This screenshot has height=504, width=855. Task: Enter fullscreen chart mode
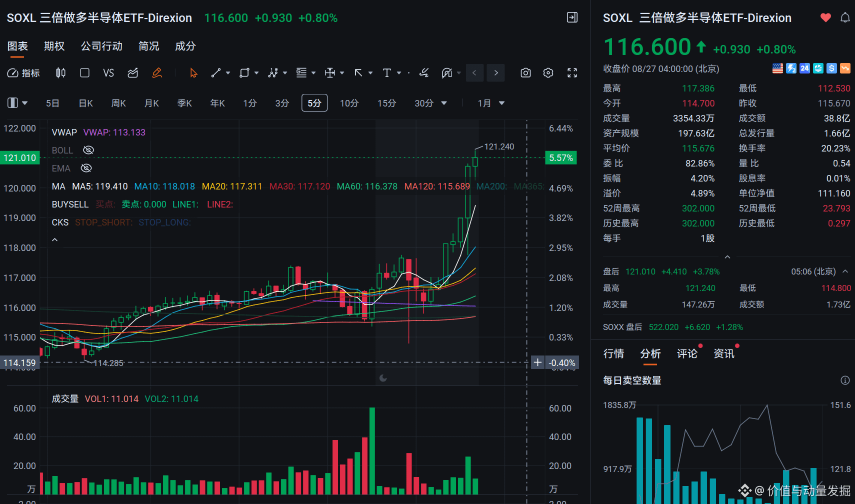click(x=572, y=73)
